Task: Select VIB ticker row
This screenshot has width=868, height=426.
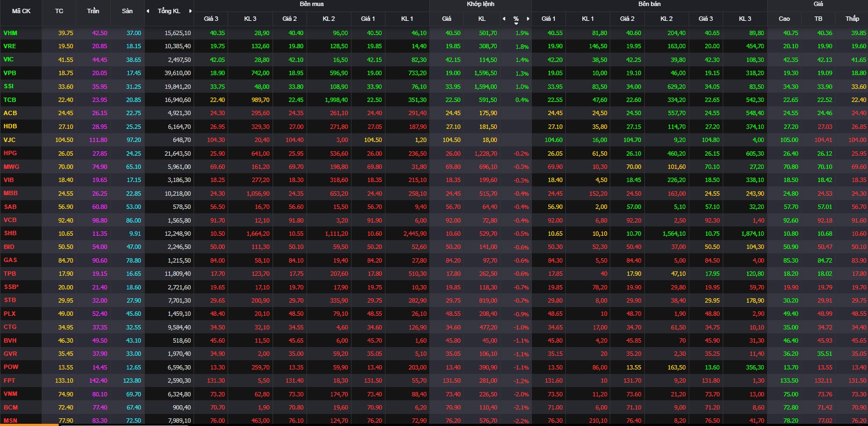Action: (x=9, y=180)
